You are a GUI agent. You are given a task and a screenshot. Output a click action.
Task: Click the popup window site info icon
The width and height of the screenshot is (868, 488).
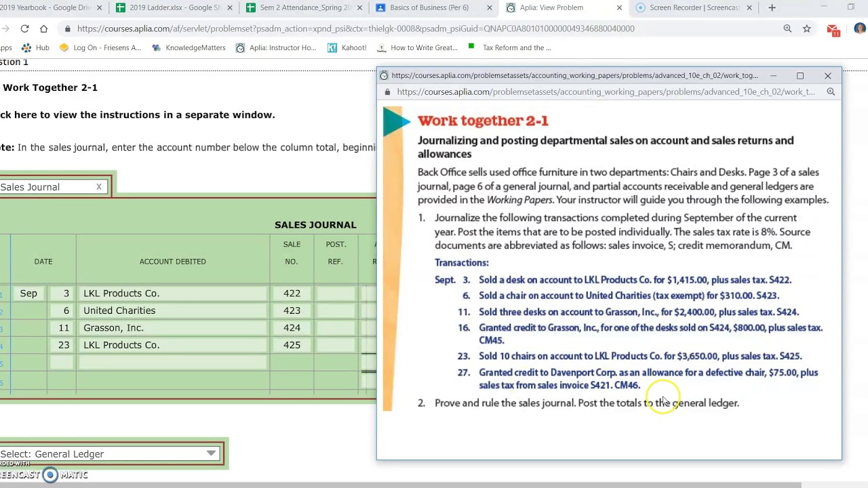pyautogui.click(x=384, y=75)
